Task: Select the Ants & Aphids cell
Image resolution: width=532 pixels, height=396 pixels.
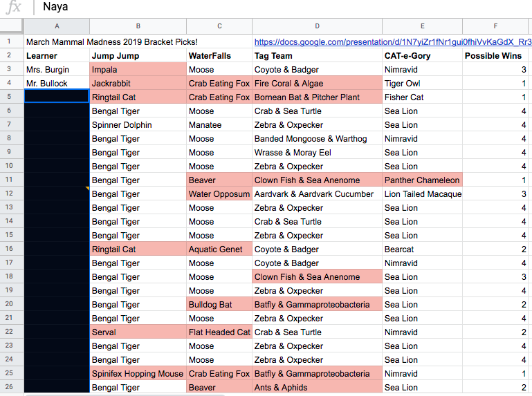Action: pyautogui.click(x=318, y=388)
